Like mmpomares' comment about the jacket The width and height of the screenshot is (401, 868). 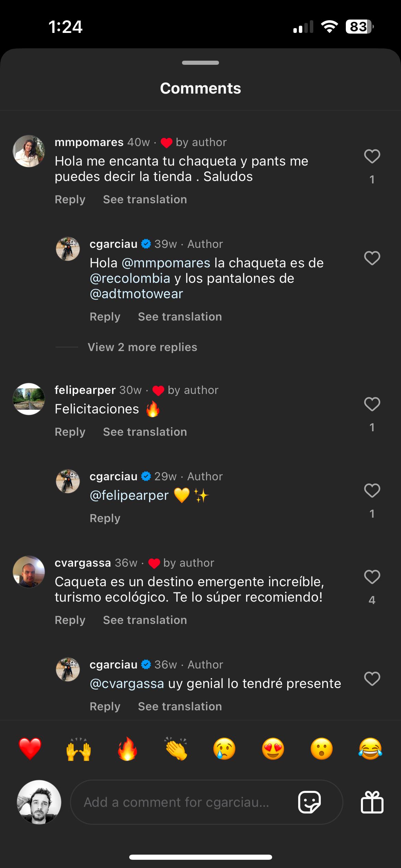pyautogui.click(x=372, y=157)
